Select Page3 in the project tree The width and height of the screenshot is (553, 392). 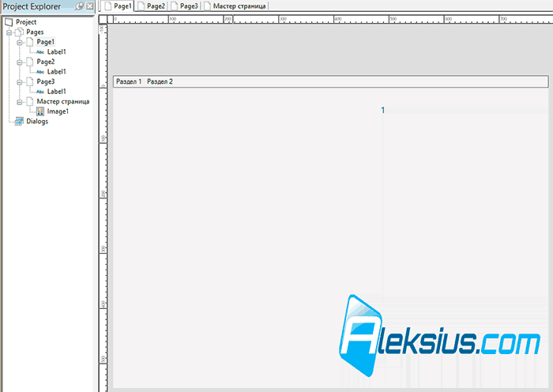click(x=46, y=81)
